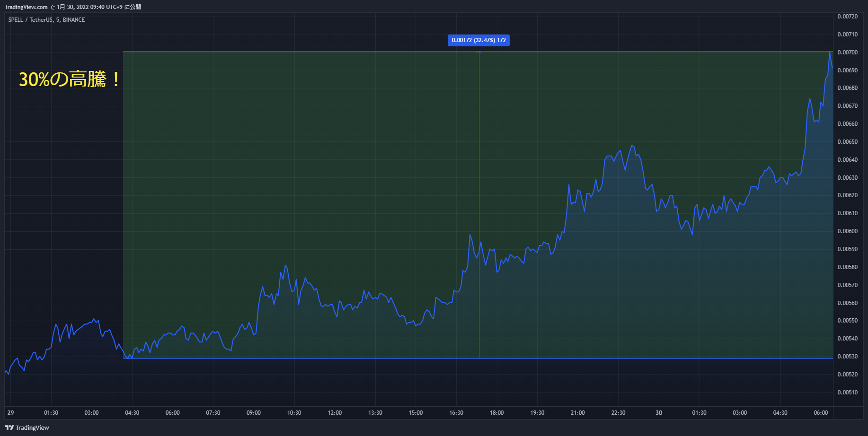Click time label 10:30 on time axis
Viewport: 868px width, 436px height.
pyautogui.click(x=294, y=413)
